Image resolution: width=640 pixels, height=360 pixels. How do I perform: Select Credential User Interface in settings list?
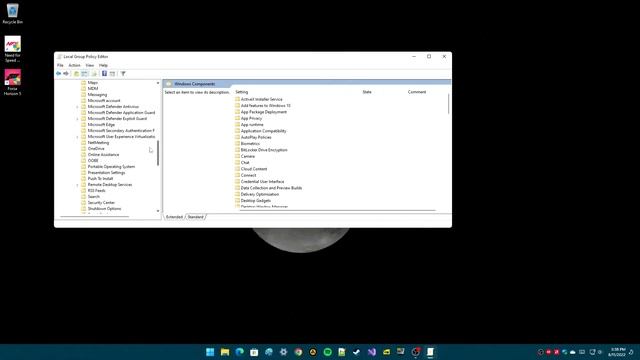[x=262, y=182]
